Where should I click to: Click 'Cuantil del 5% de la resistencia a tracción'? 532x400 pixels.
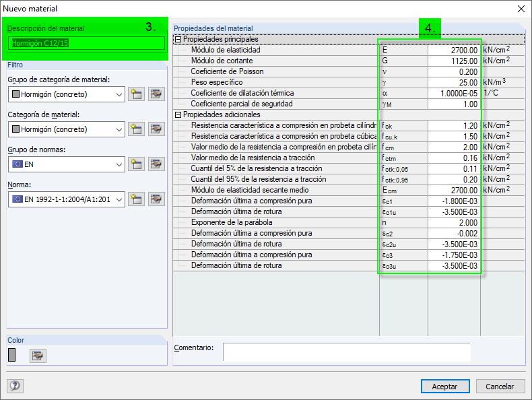257,168
